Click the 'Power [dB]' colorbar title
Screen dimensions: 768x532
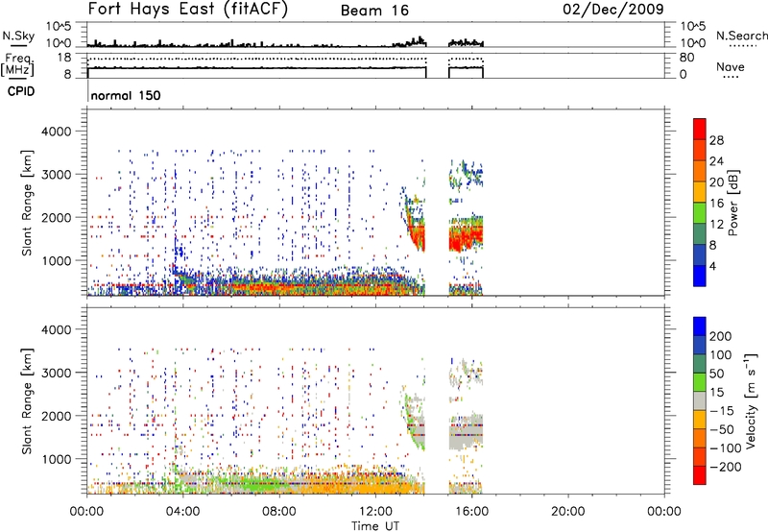point(733,203)
